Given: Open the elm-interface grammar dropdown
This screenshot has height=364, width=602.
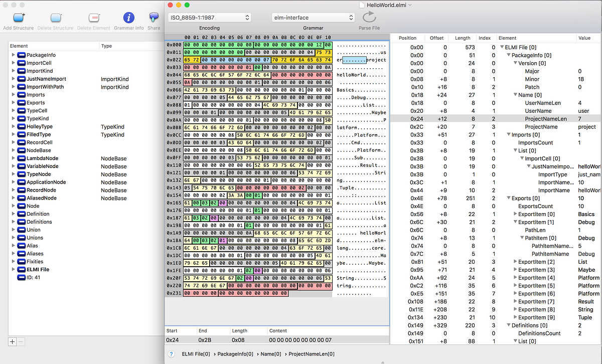Looking at the screenshot, I should pos(313,17).
